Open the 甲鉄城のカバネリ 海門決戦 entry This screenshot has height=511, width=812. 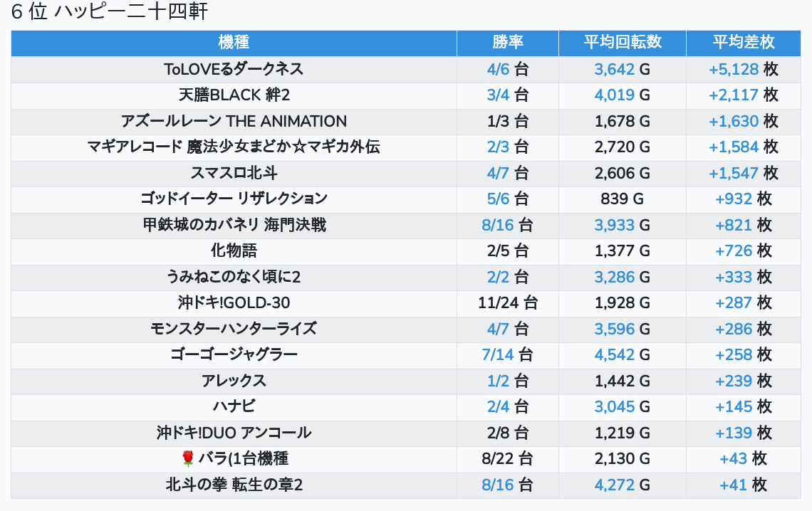point(234,225)
